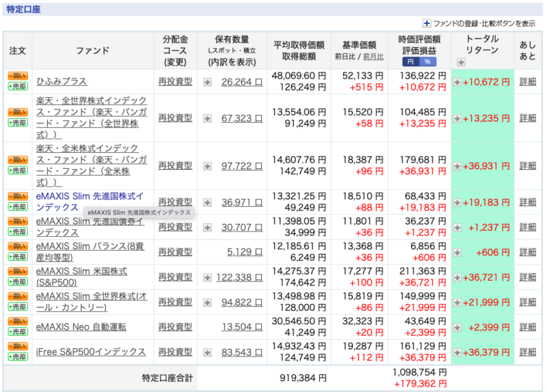The width and height of the screenshot is (547, 392).
Task: Sell eMAXIS Neo 自動運転 fund
Action: coord(18,332)
